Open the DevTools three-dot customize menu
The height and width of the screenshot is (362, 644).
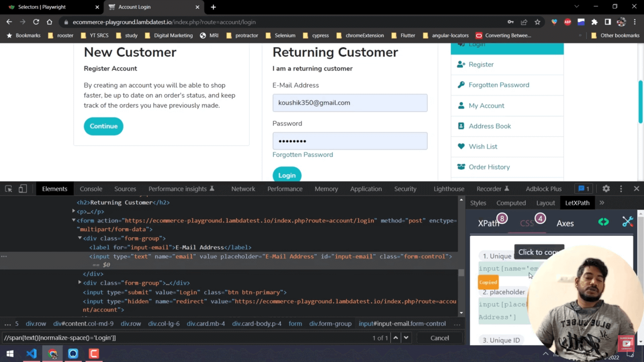[x=621, y=189]
